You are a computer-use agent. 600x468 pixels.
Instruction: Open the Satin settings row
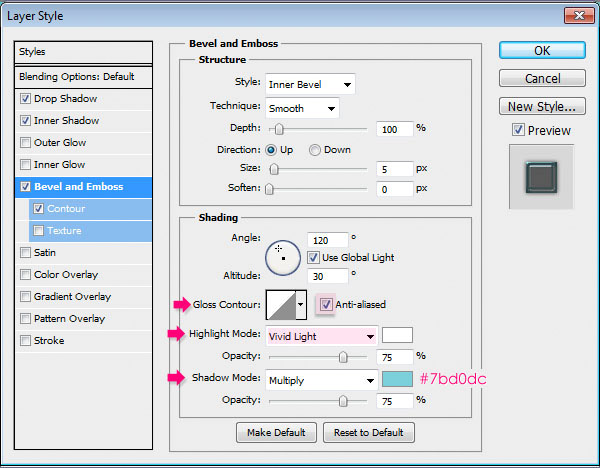[83, 253]
